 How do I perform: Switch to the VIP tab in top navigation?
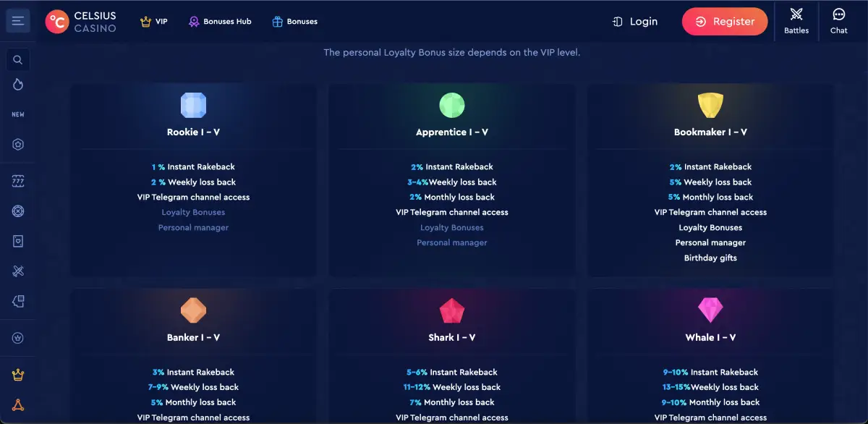[x=154, y=22]
